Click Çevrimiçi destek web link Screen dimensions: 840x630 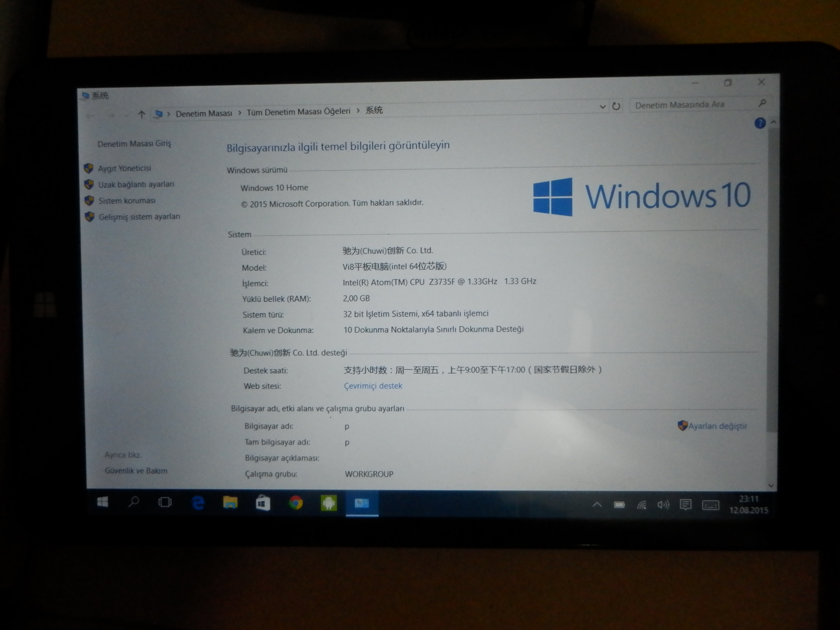[372, 386]
